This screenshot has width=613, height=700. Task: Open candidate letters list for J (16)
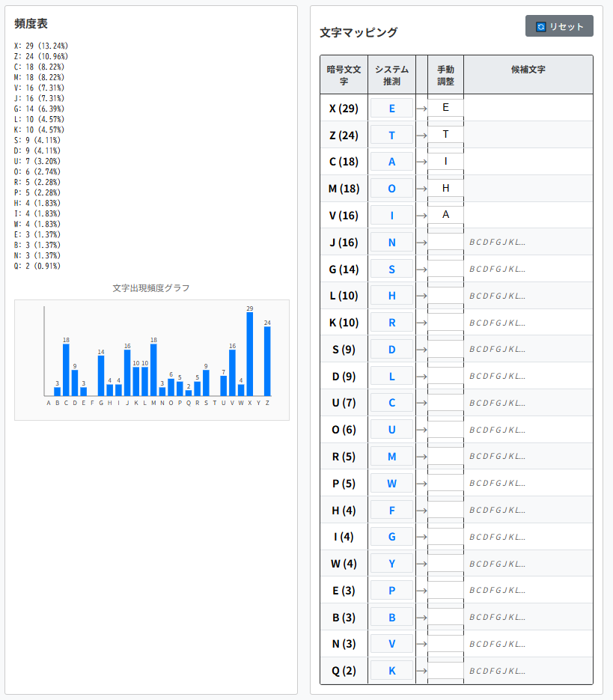(498, 242)
